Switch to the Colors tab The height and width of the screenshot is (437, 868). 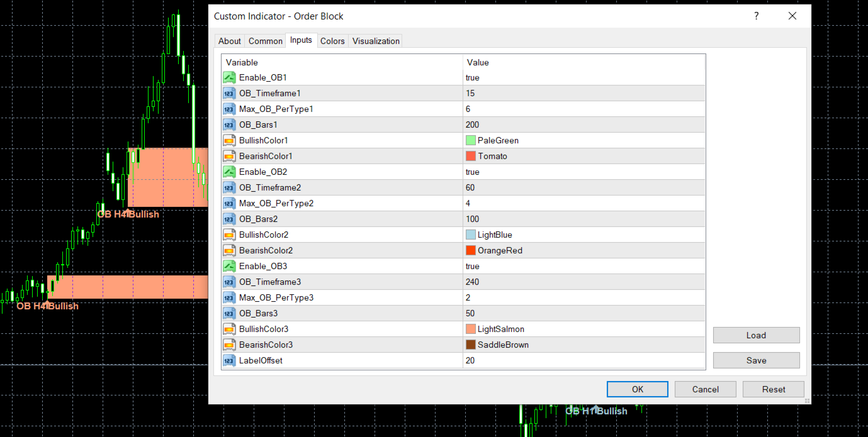332,41
